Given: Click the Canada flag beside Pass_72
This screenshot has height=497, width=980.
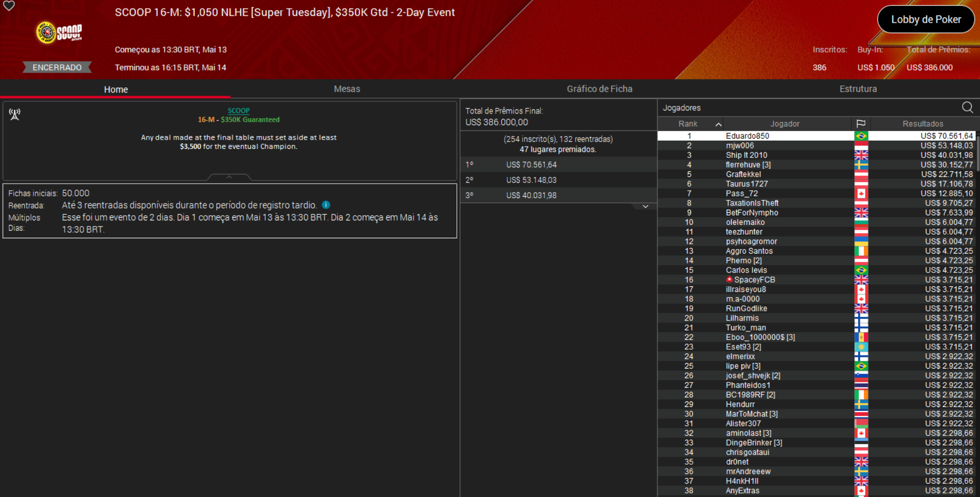Looking at the screenshot, I should 861,194.
